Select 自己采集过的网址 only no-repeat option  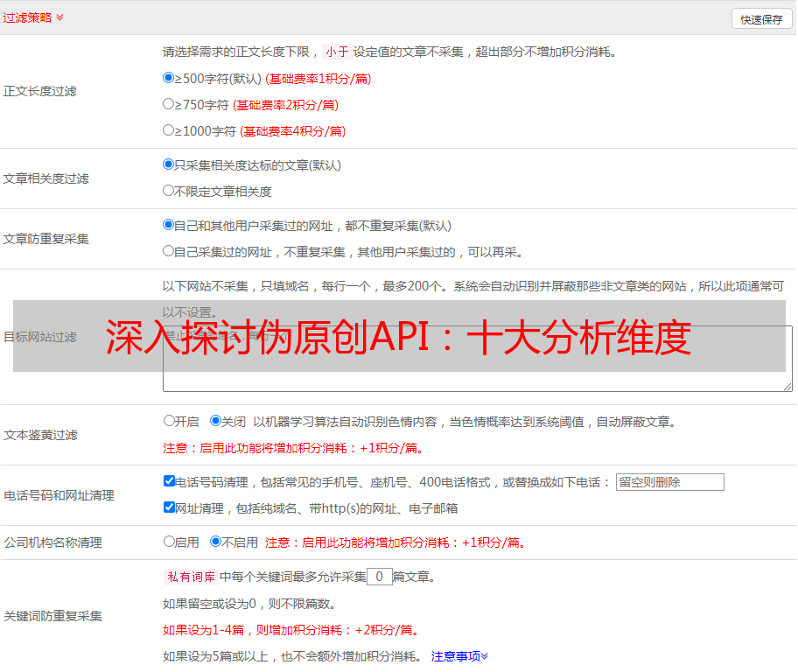169,251
